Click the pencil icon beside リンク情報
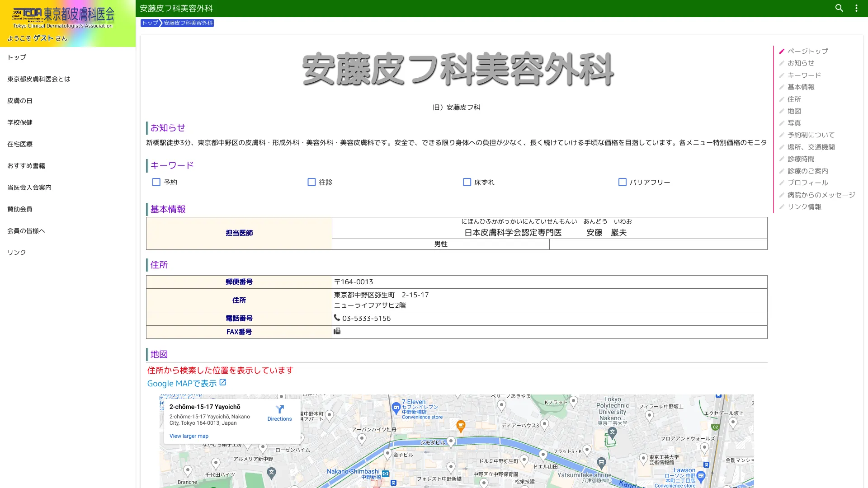868x488 pixels. (782, 207)
